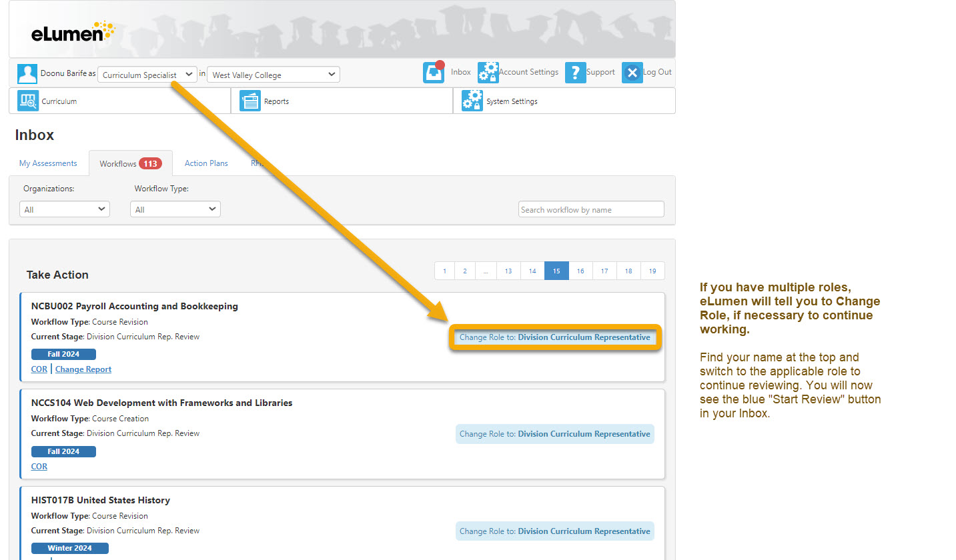This screenshot has height=560, width=956.
Task: Click the Inbox link in header
Action: click(461, 72)
